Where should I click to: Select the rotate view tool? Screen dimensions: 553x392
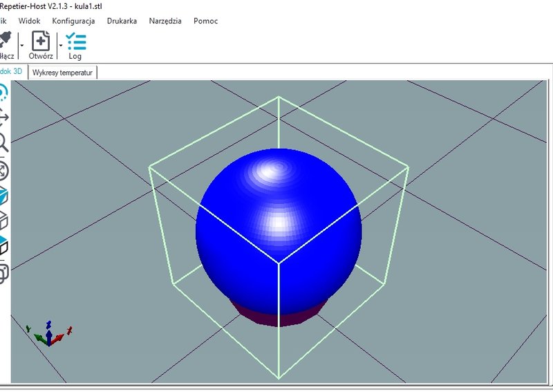click(x=3, y=93)
